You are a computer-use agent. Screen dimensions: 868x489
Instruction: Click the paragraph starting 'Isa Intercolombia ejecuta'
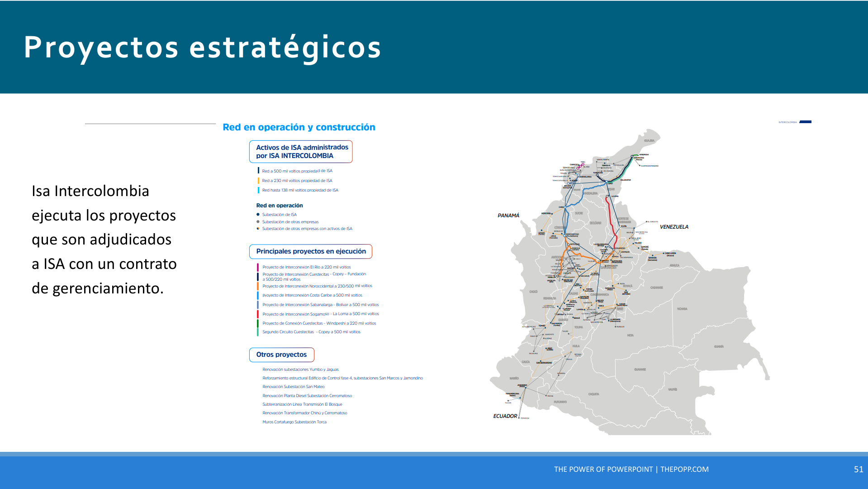tap(104, 240)
